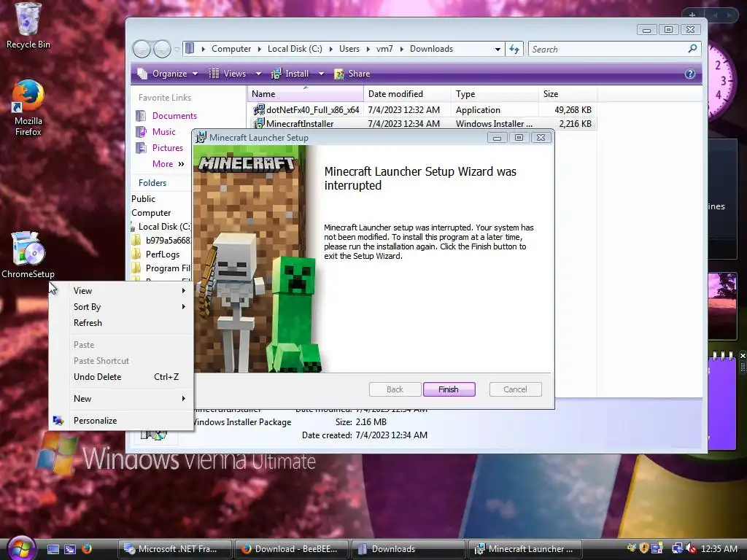Switch to the Downloads taskbar button
The image size is (747, 560).
[408, 549]
